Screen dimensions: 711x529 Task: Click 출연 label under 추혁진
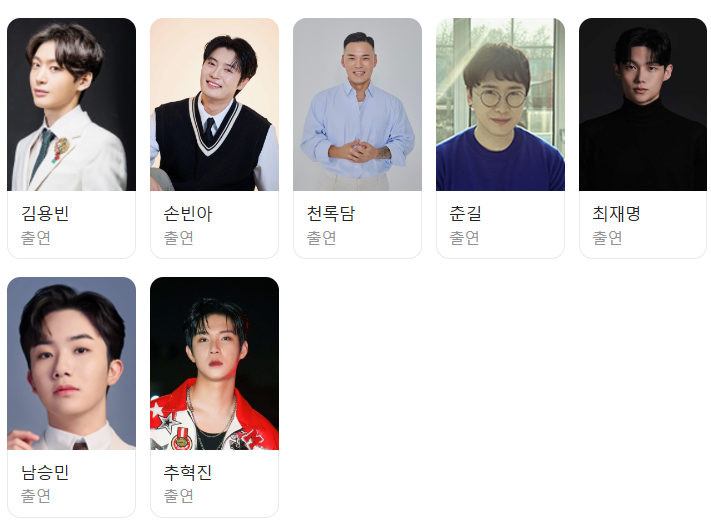click(179, 496)
